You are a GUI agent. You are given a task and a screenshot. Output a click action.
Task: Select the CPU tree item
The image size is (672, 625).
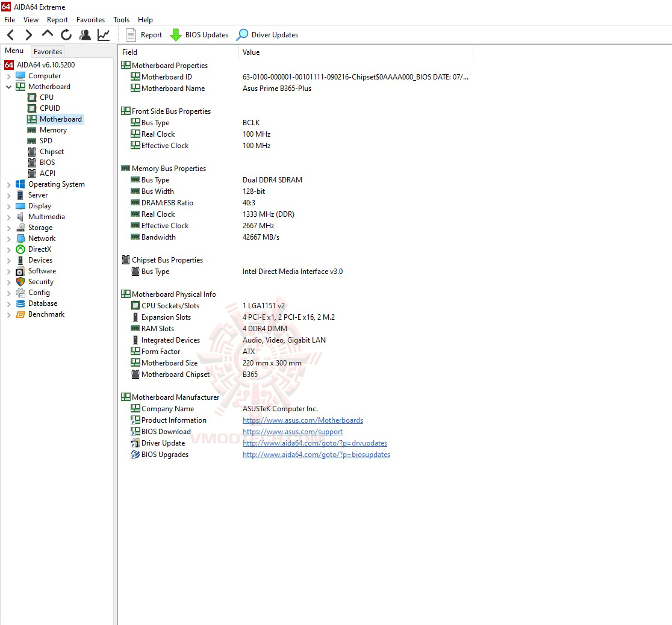(47, 98)
